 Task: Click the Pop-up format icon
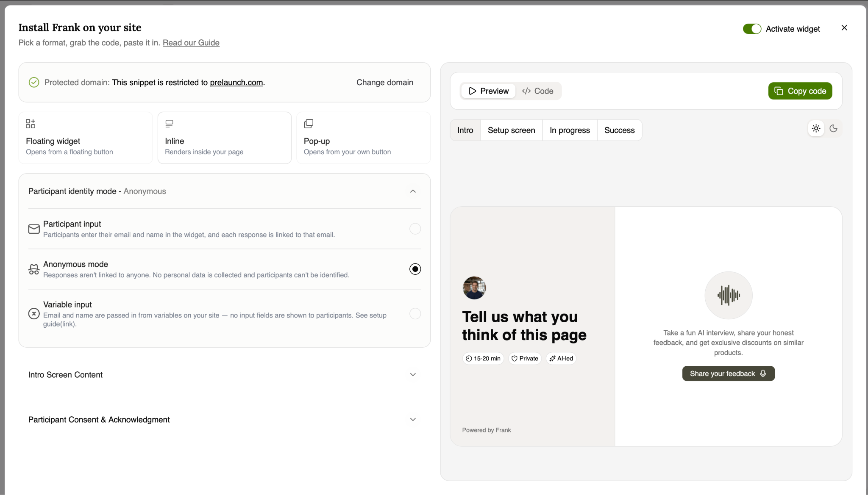[x=309, y=124]
